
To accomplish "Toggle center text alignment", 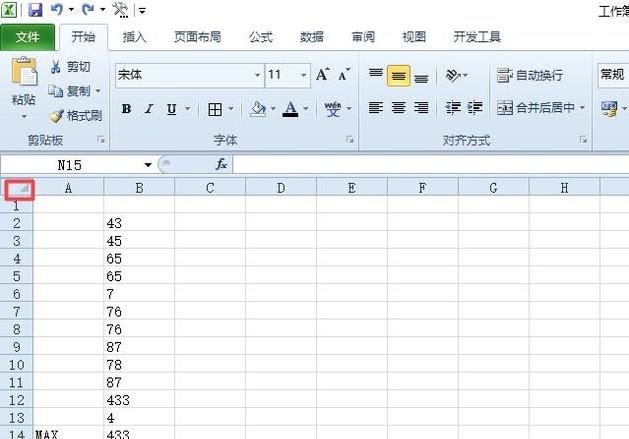I will click(398, 108).
